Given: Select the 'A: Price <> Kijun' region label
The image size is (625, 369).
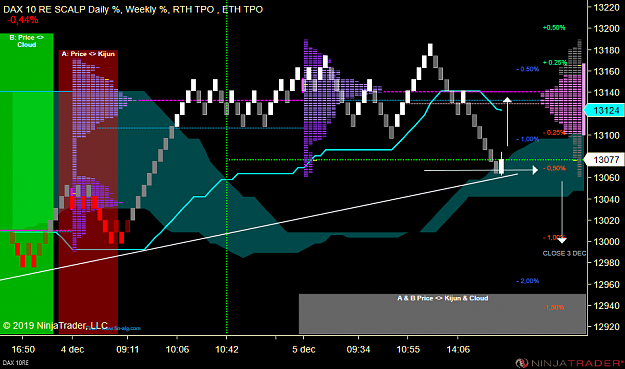Looking at the screenshot, I should 88,54.
